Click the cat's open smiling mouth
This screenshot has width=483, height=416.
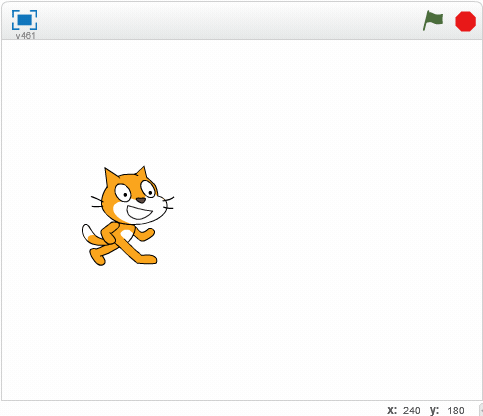(139, 212)
